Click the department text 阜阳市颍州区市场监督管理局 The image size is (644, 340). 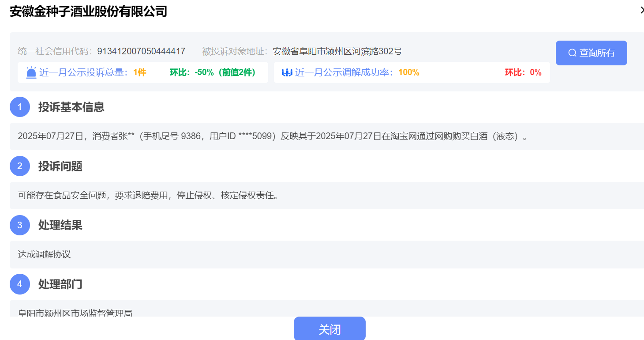click(x=75, y=313)
